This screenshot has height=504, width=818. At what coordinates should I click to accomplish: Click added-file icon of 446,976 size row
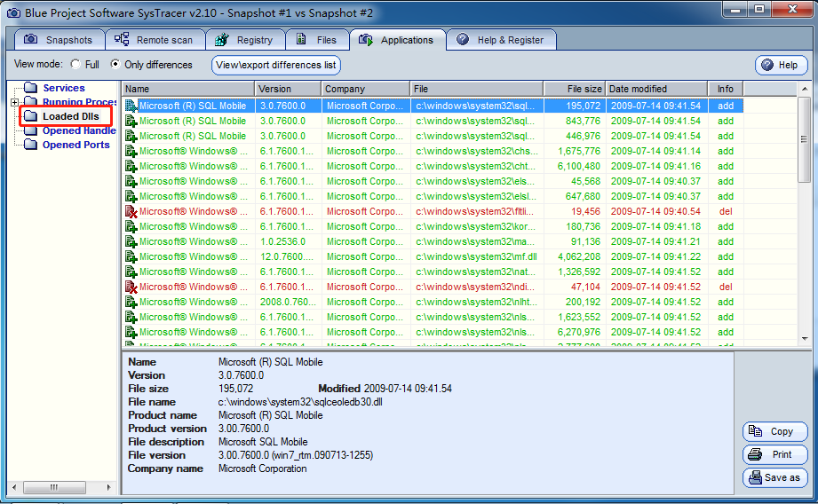[x=131, y=137]
